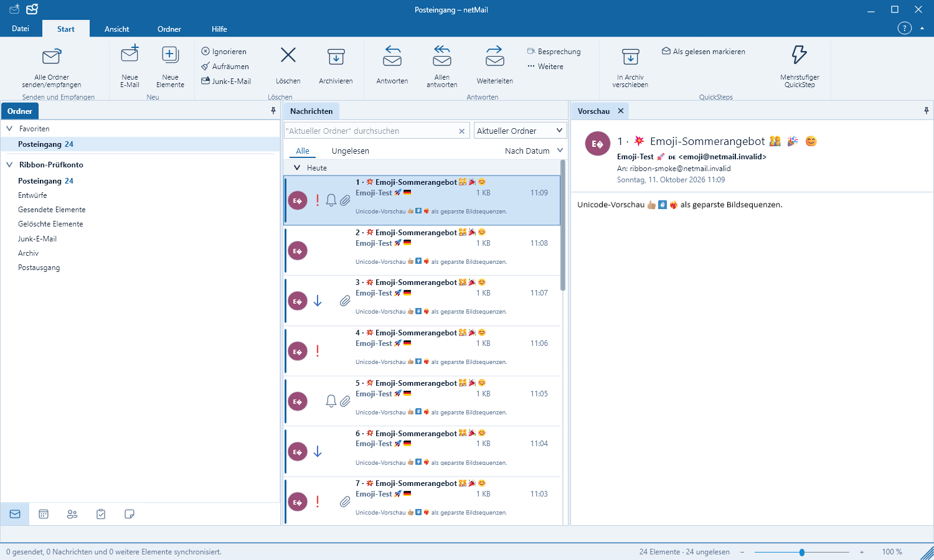The image size is (934, 560).
Task: Switch to mail view in bottom navigation
Action: coord(15,514)
